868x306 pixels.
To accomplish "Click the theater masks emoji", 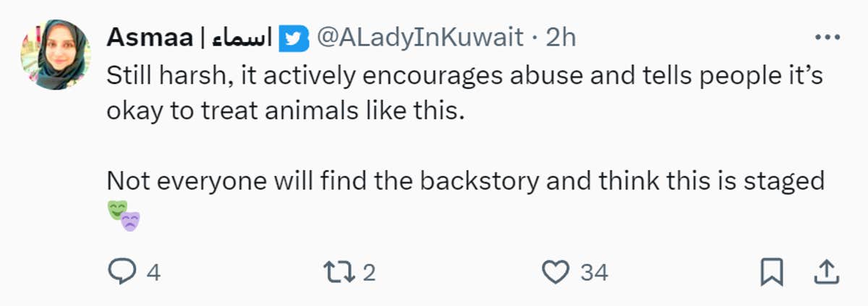I will click(122, 214).
